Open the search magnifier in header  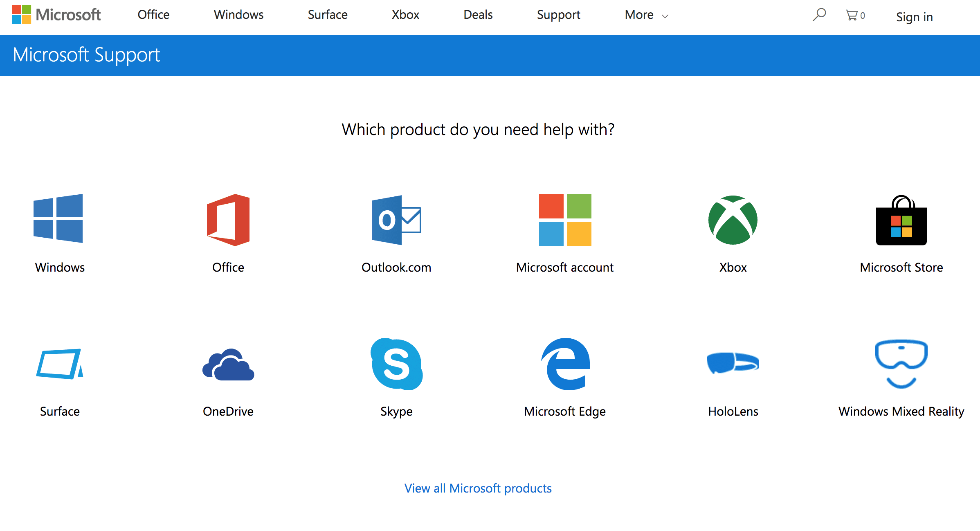[x=819, y=15]
